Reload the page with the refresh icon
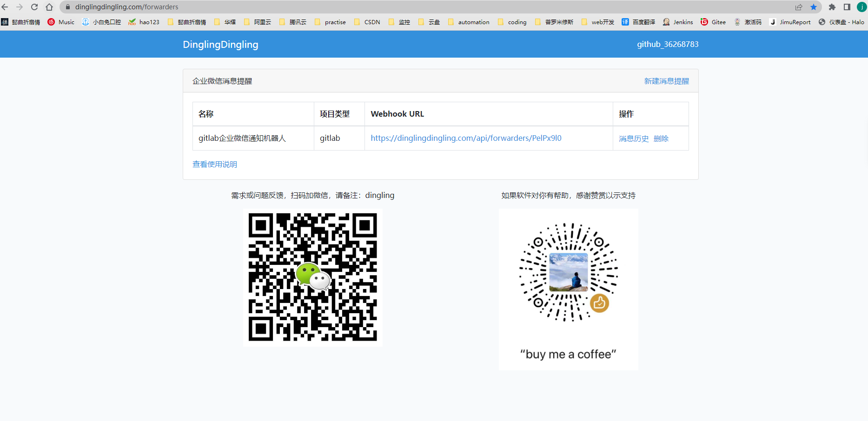 (x=34, y=7)
